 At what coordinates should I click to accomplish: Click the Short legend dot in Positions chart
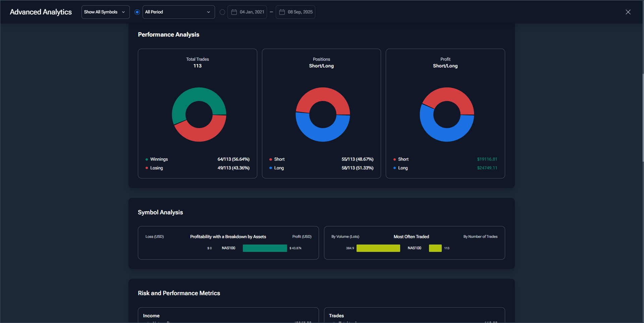pyautogui.click(x=271, y=159)
